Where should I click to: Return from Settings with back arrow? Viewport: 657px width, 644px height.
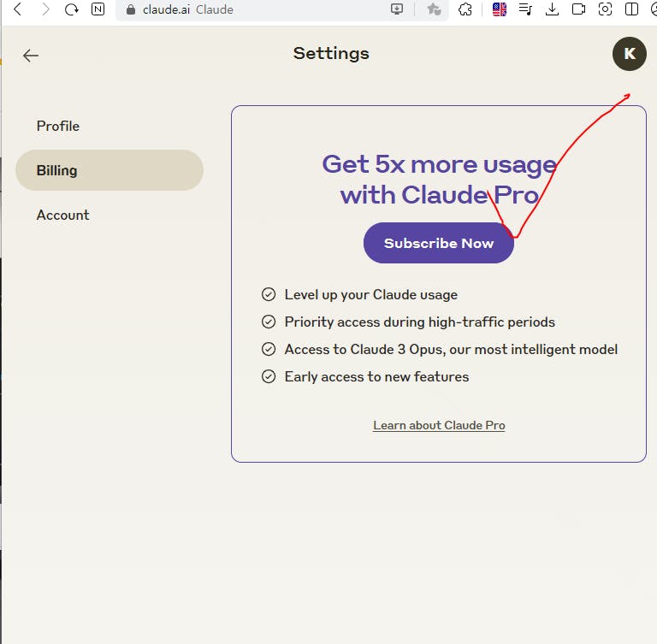pos(31,56)
